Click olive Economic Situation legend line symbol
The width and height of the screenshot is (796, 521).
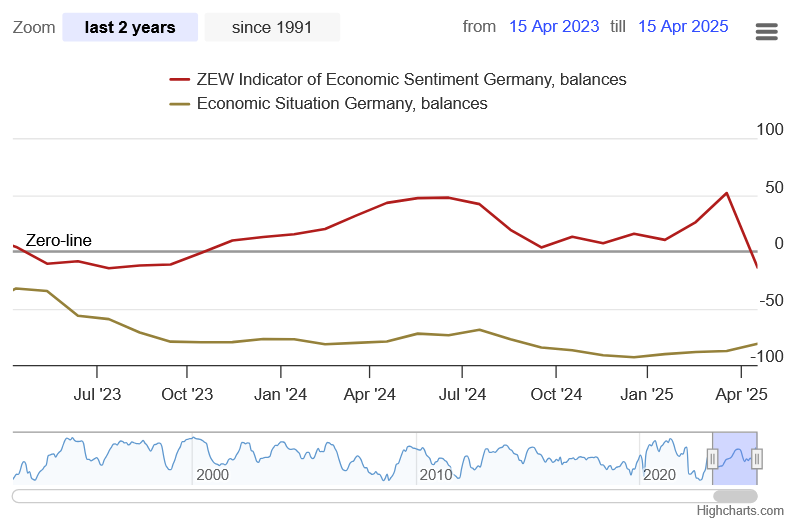180,103
